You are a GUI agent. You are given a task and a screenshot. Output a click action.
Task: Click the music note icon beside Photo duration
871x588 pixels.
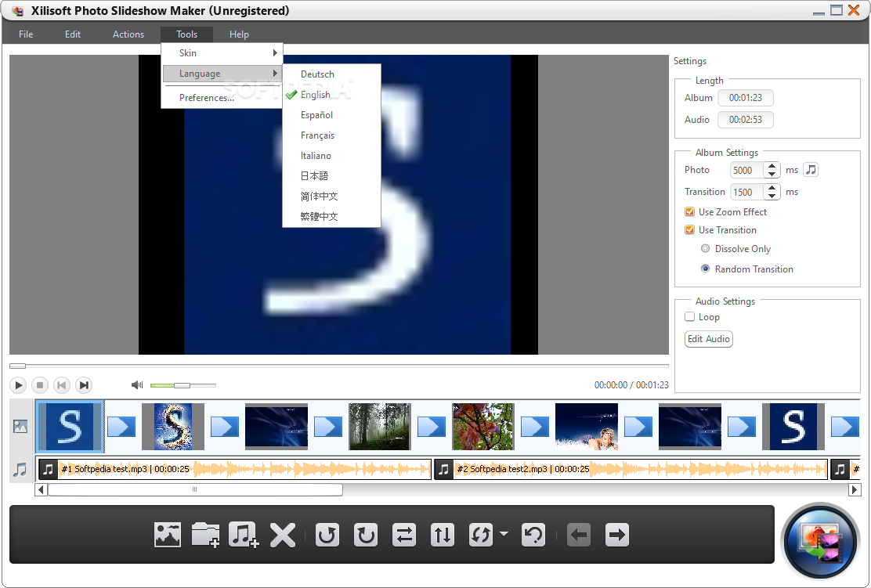pyautogui.click(x=811, y=170)
